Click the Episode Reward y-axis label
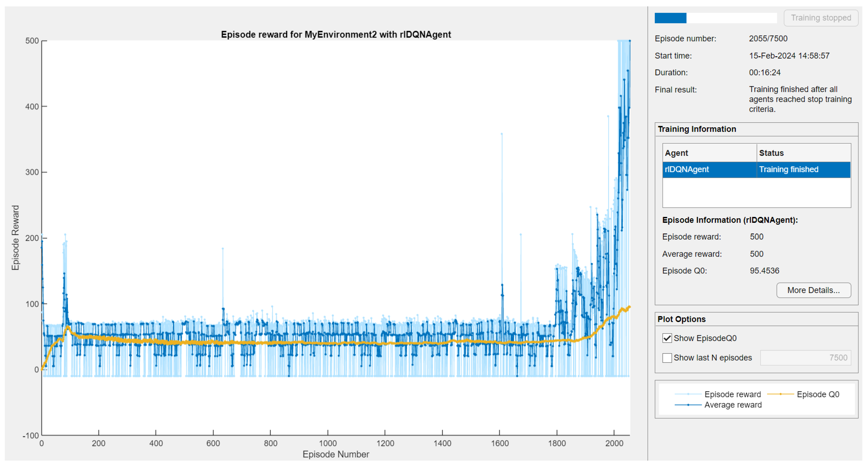 click(x=15, y=237)
